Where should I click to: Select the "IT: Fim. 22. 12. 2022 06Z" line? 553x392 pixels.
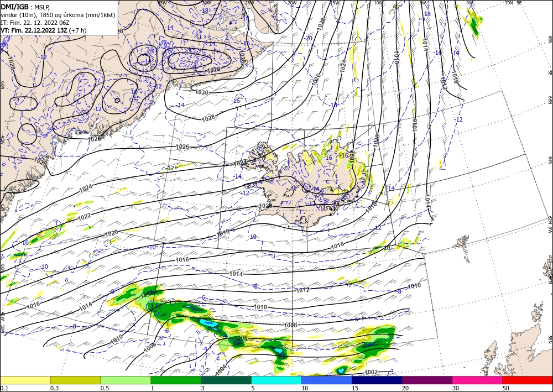35,23
